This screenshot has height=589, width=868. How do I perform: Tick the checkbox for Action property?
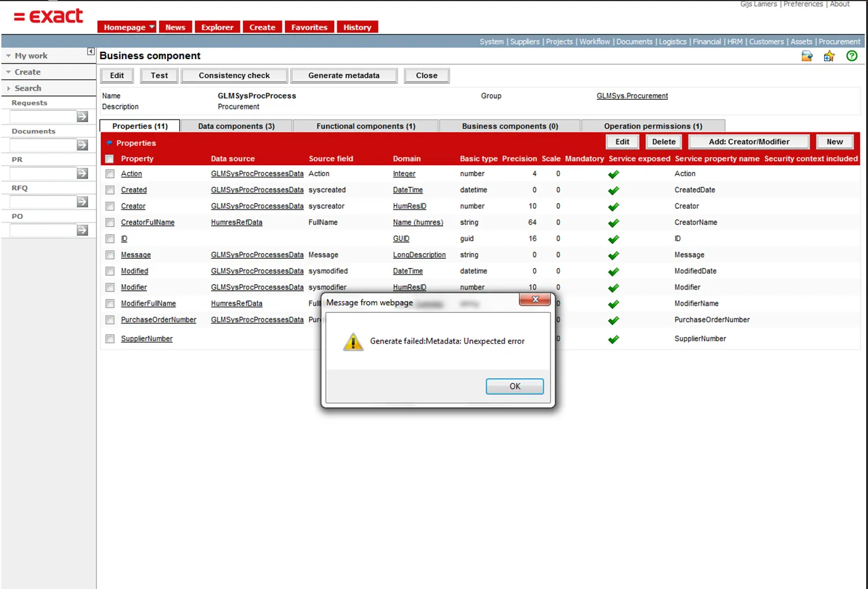click(110, 174)
